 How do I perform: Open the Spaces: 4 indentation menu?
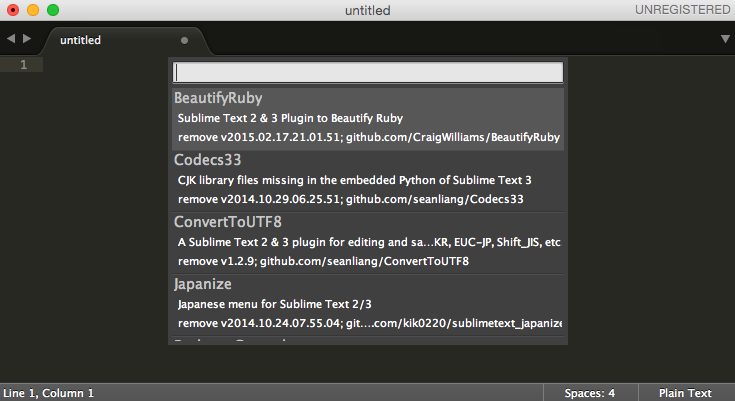point(590,393)
